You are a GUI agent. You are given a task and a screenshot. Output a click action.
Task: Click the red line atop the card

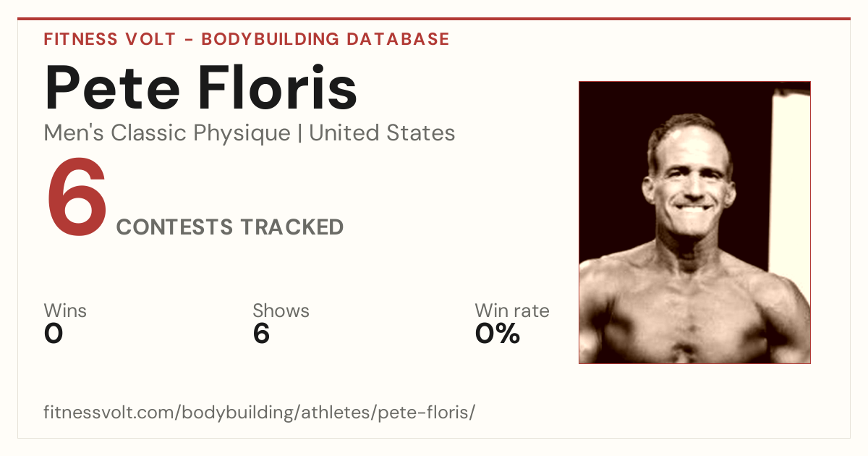coord(434,19)
